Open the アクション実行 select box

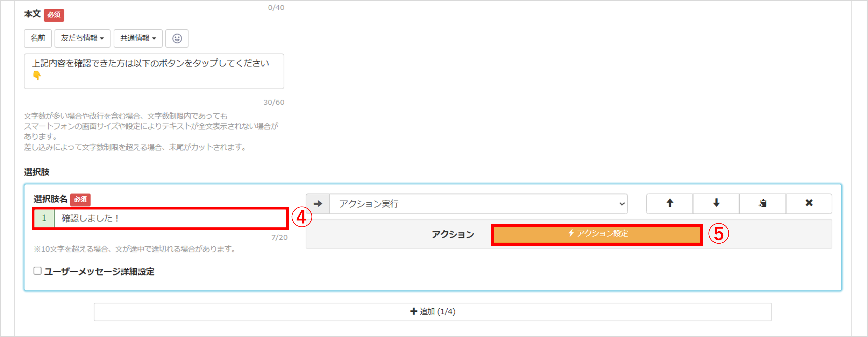click(x=479, y=204)
